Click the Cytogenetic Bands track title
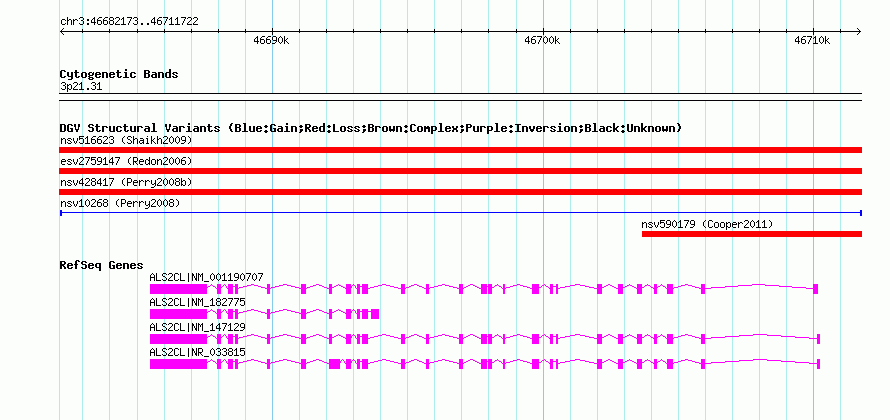This screenshot has width=890, height=420. tap(119, 74)
